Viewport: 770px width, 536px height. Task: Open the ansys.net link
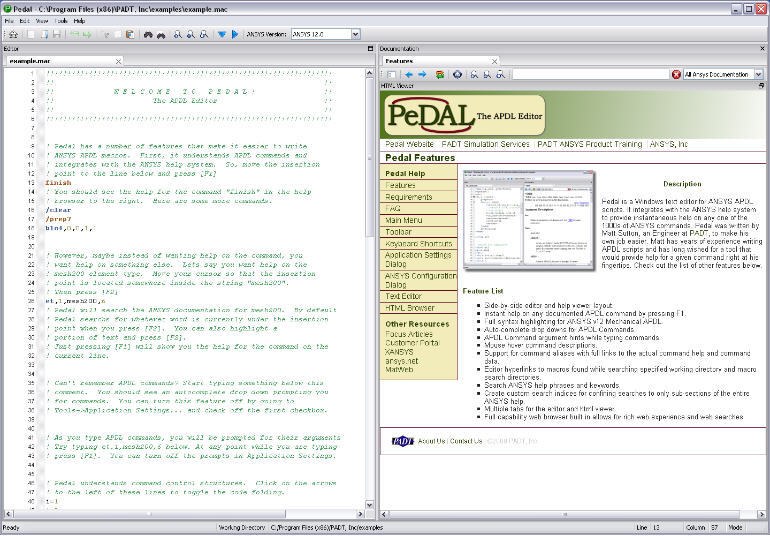[401, 361]
